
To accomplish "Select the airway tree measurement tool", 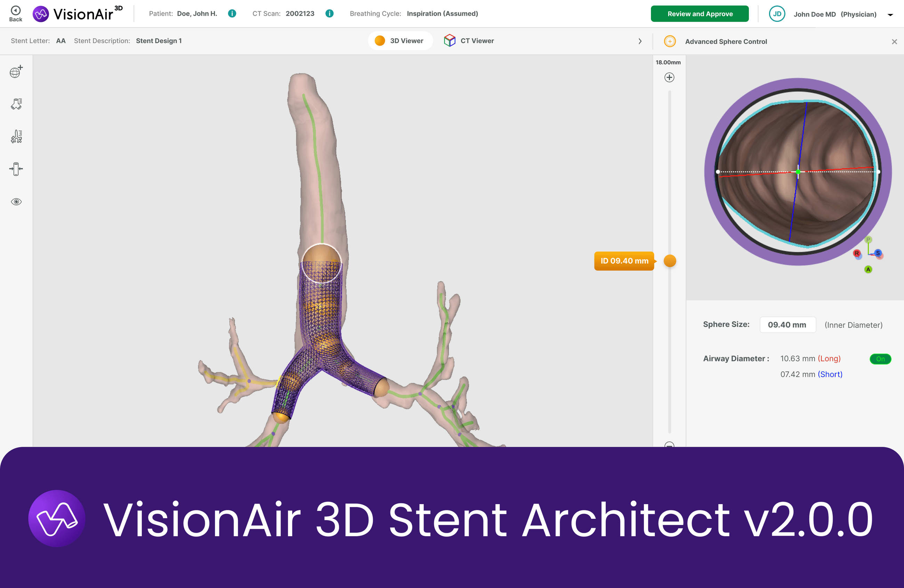I will pyautogui.click(x=16, y=136).
